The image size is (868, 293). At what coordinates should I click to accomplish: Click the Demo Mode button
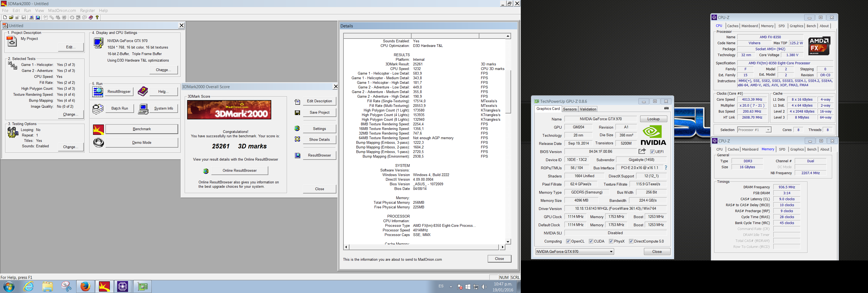pyautogui.click(x=142, y=143)
